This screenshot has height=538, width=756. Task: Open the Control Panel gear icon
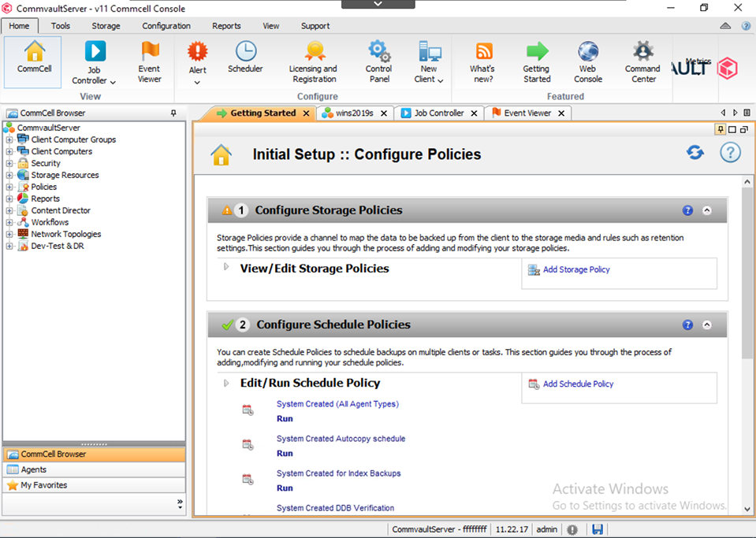pos(379,51)
